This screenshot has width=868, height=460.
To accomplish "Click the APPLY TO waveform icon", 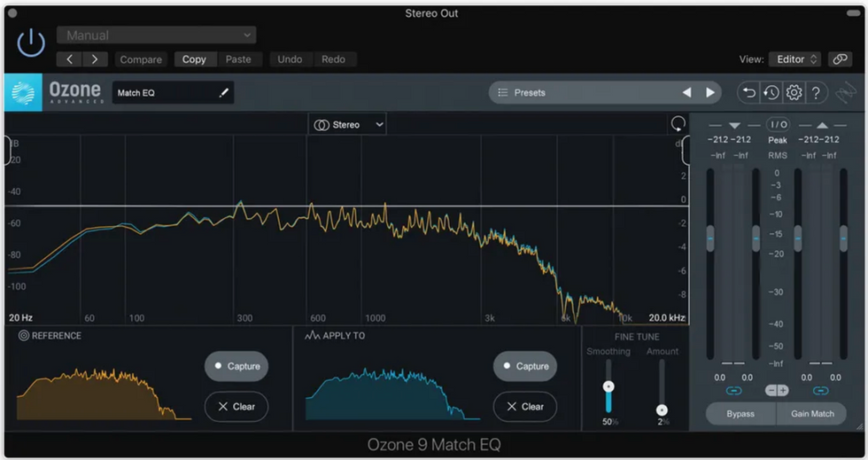I will [312, 335].
